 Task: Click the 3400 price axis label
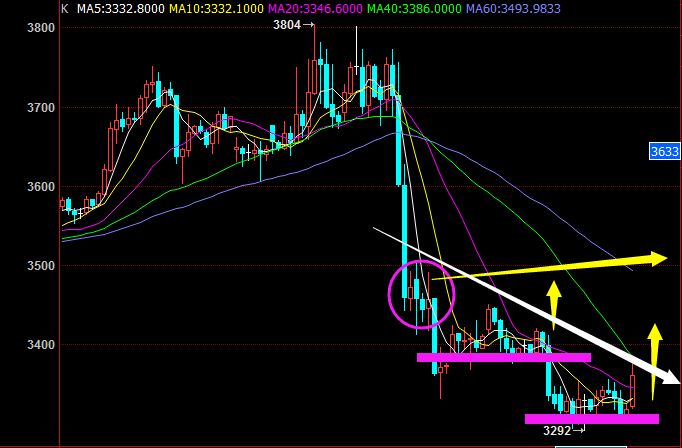(39, 345)
